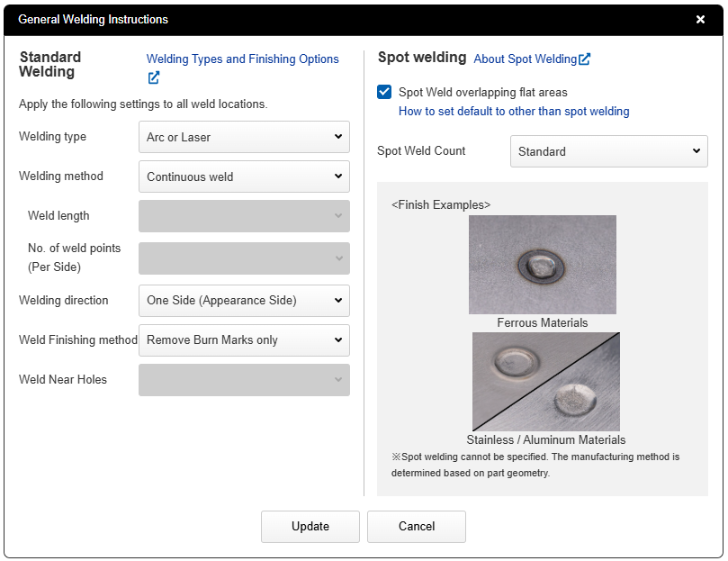
Task: Close the General Welding Instructions dialog
Action: coord(700,19)
